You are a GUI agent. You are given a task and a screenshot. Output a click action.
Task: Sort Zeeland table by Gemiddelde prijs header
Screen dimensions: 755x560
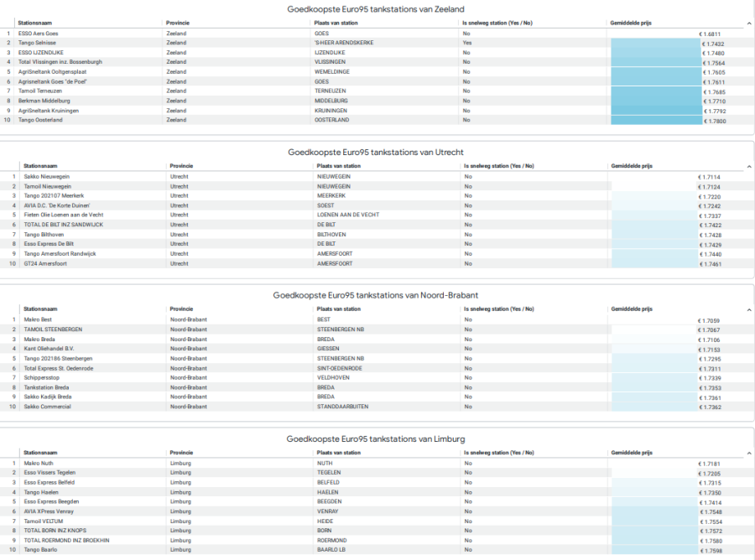(x=631, y=23)
